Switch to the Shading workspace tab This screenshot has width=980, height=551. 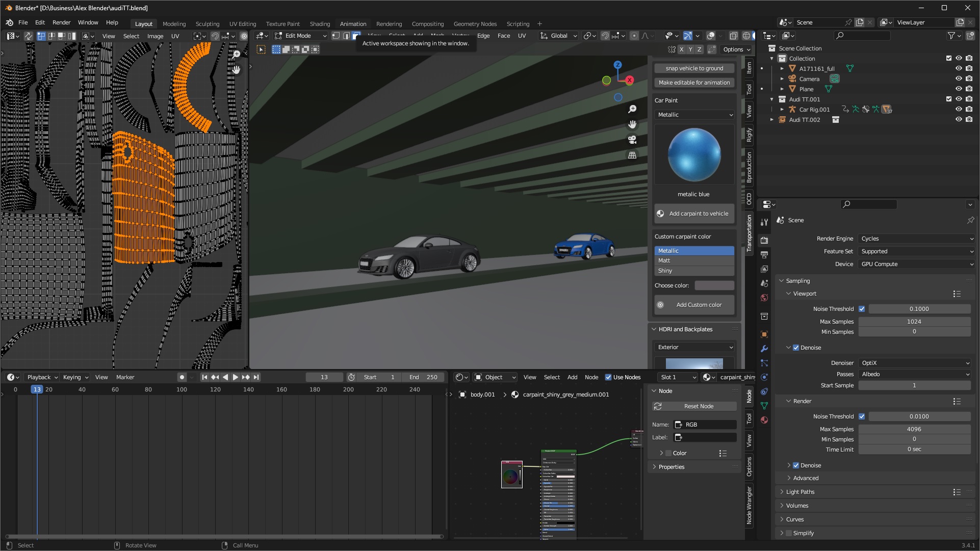point(320,24)
